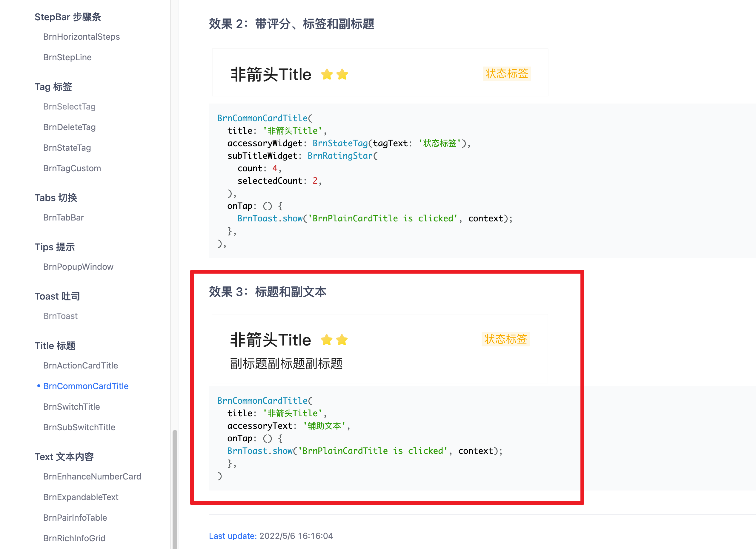Click the 效果 3 标题和副文本 heading
The height and width of the screenshot is (549, 756).
pos(267,292)
